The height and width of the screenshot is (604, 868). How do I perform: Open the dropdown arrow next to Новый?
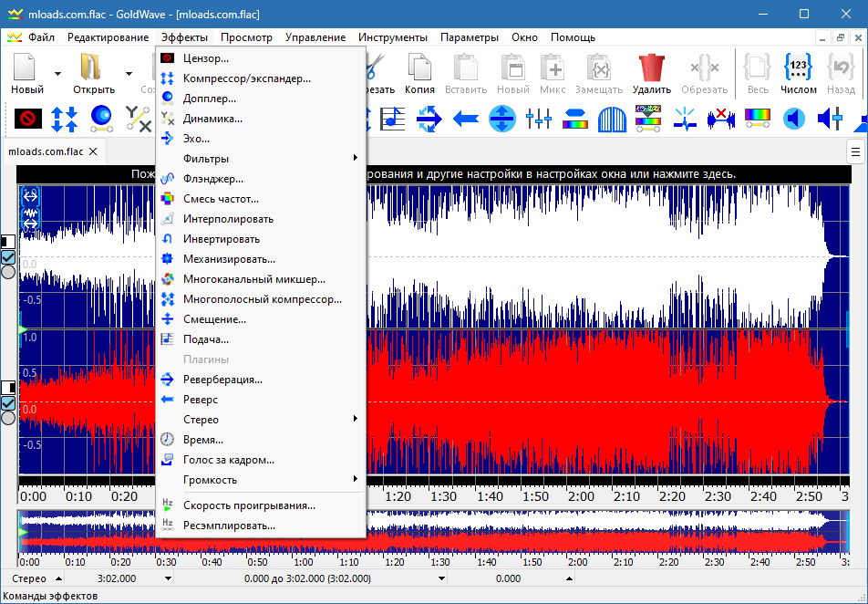pos(57,74)
